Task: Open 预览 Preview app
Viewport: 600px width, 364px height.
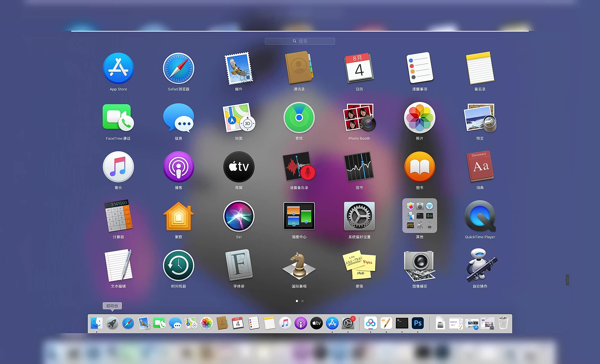Action: coord(480,118)
